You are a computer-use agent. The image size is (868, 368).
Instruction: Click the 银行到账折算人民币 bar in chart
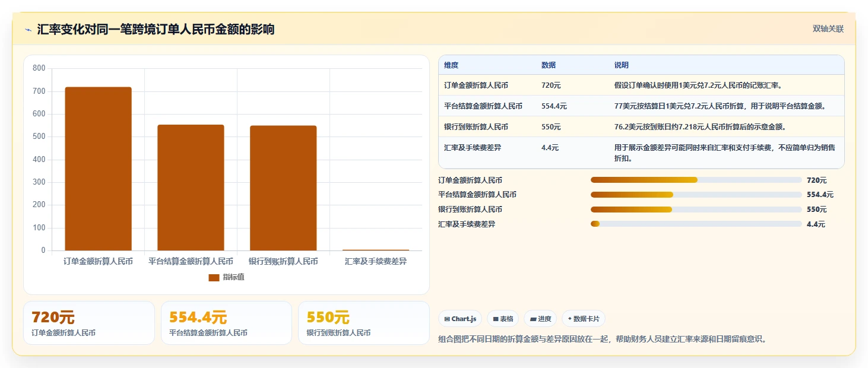(x=283, y=188)
